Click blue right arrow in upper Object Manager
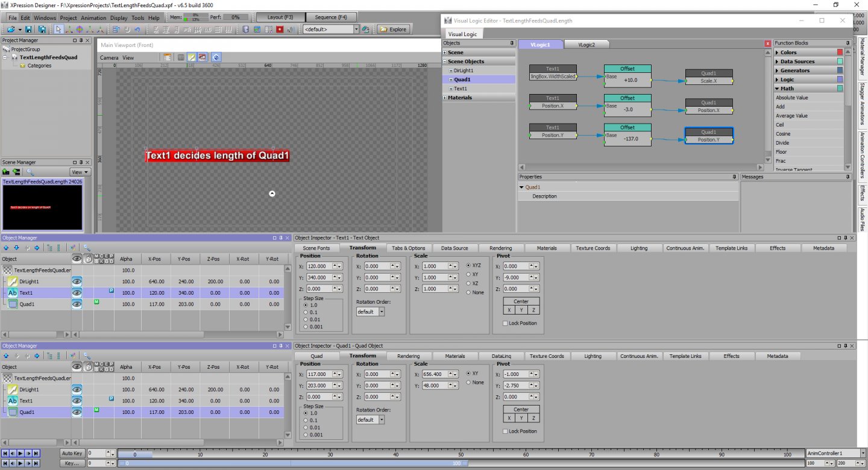Screen dimensions: 868x470 click(37, 247)
